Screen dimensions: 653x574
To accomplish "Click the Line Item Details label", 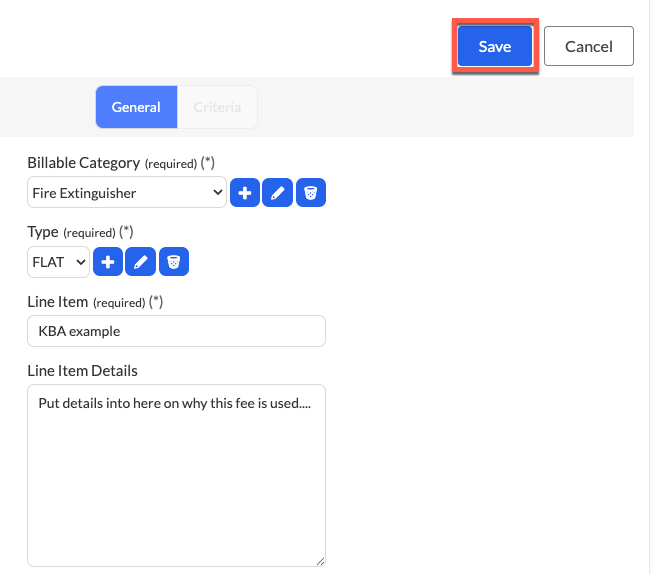I will pos(82,371).
